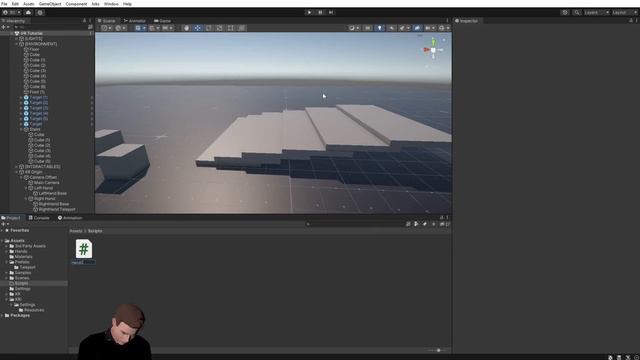The height and width of the screenshot is (360, 640).
Task: Switch to the Console tab
Action: [39, 218]
